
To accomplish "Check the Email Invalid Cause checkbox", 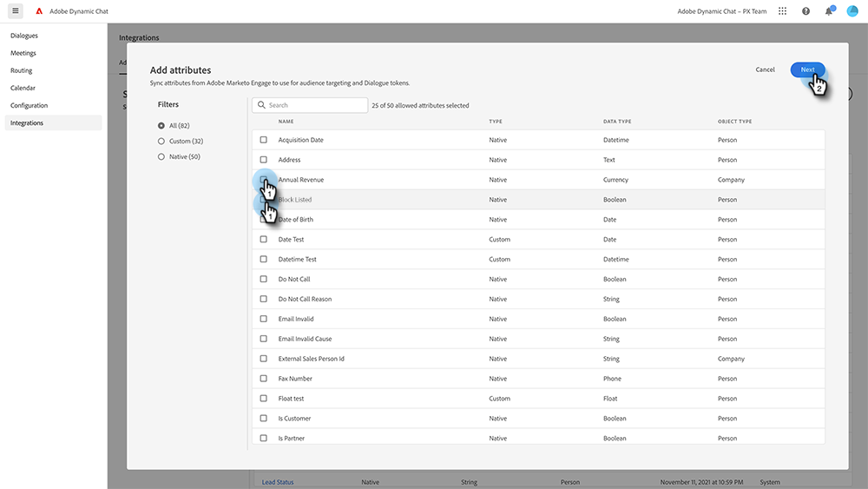I will (264, 340).
